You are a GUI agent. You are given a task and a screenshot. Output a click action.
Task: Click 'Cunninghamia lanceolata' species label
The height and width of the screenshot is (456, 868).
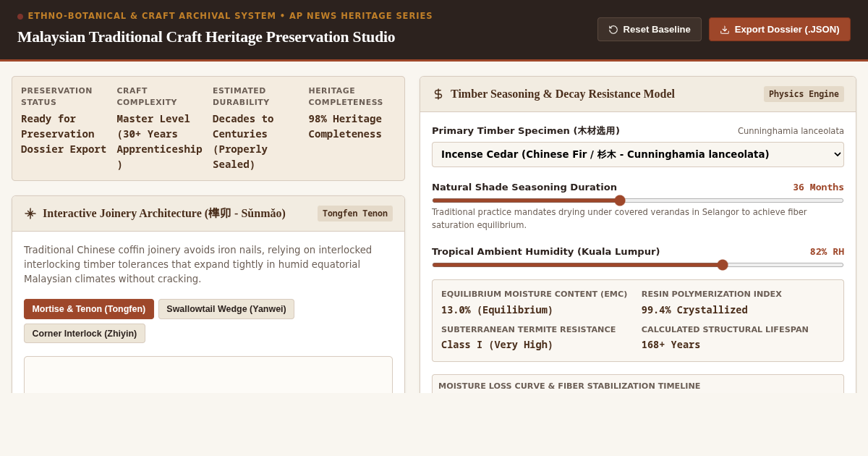tap(791, 131)
